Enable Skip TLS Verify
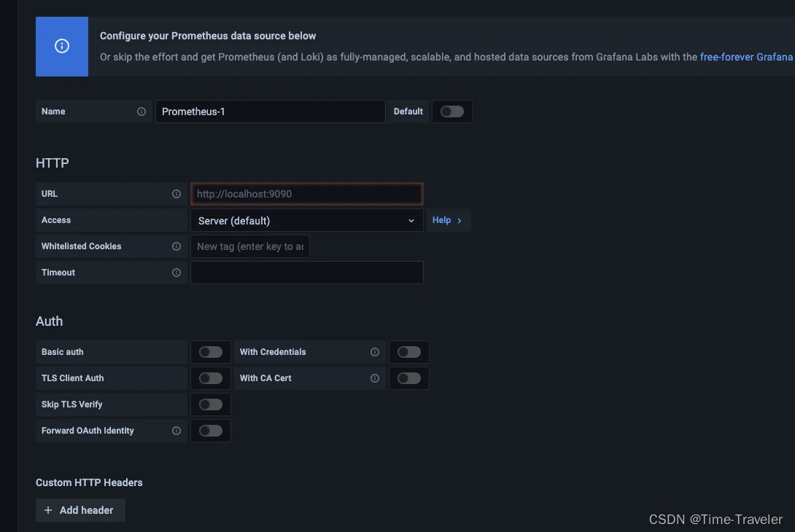This screenshot has height=532, width=795. [210, 404]
